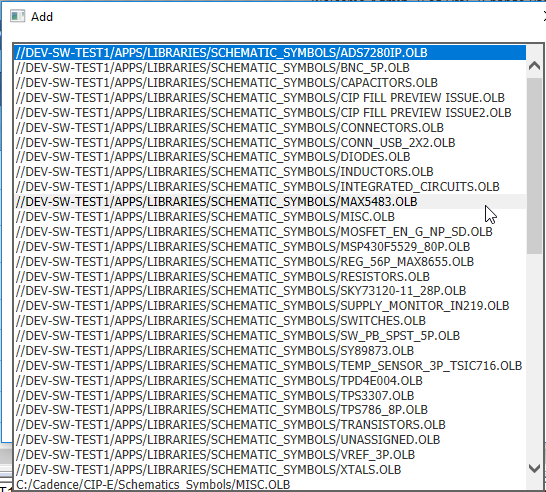The image size is (546, 492).
Task: Choose the TPS786_8P.OLB library
Action: [x=270, y=410]
